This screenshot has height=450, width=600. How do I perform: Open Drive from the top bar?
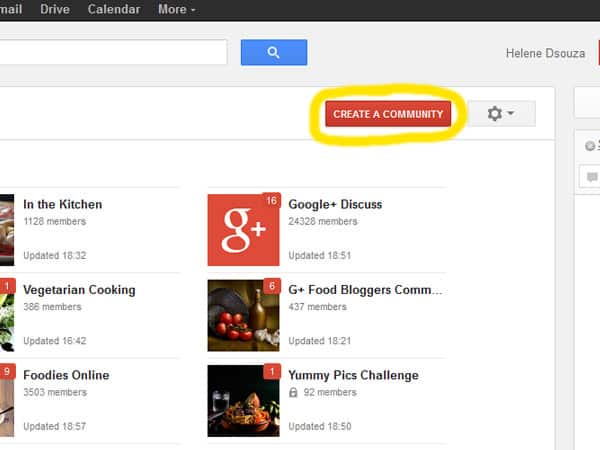pyautogui.click(x=55, y=9)
